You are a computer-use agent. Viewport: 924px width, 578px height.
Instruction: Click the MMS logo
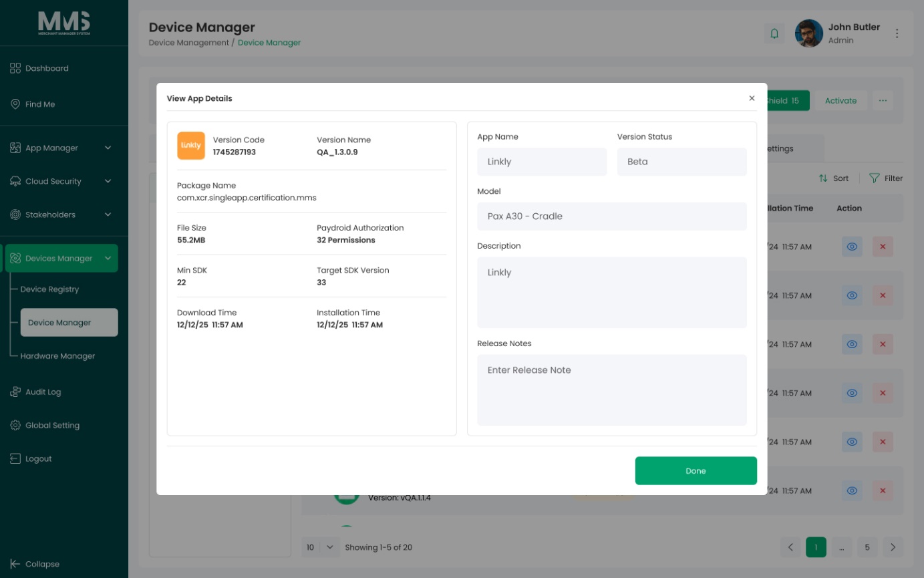pyautogui.click(x=64, y=23)
